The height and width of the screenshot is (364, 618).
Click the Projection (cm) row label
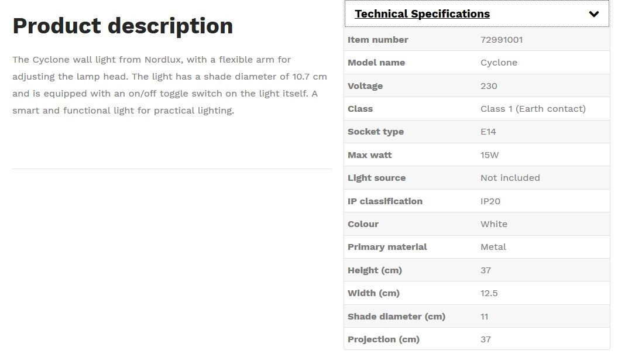[x=383, y=339]
